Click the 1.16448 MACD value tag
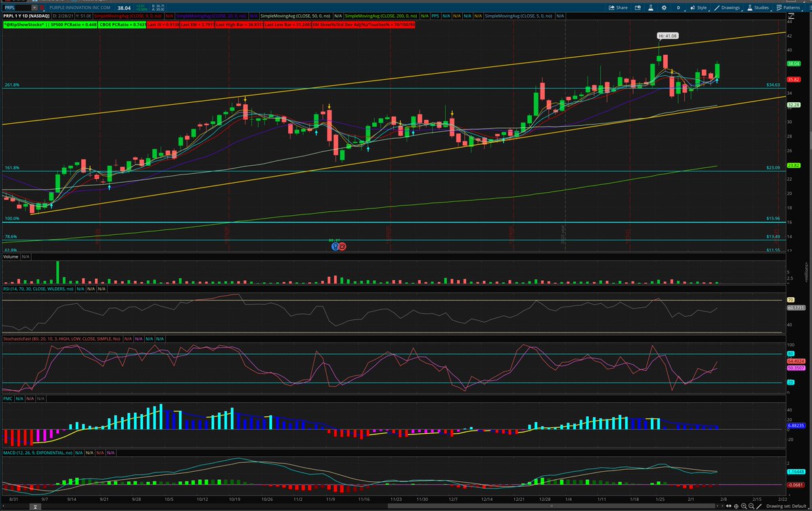This screenshot has height=511, width=812. click(x=795, y=471)
